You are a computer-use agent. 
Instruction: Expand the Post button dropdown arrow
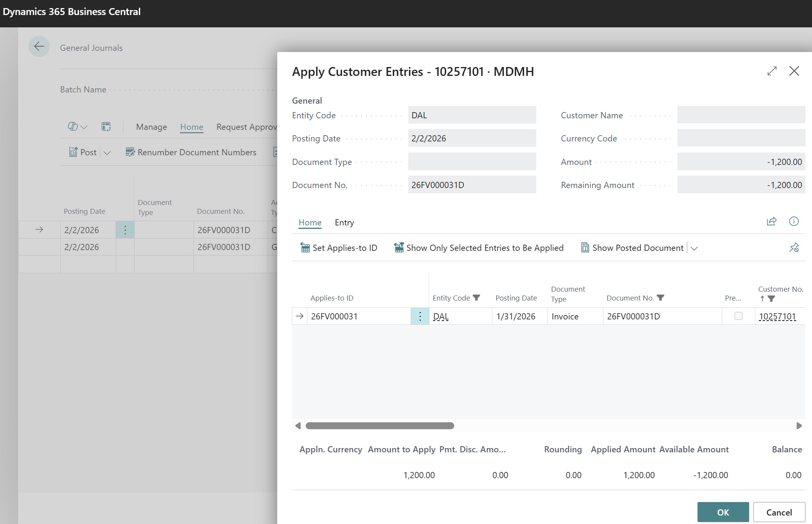107,153
